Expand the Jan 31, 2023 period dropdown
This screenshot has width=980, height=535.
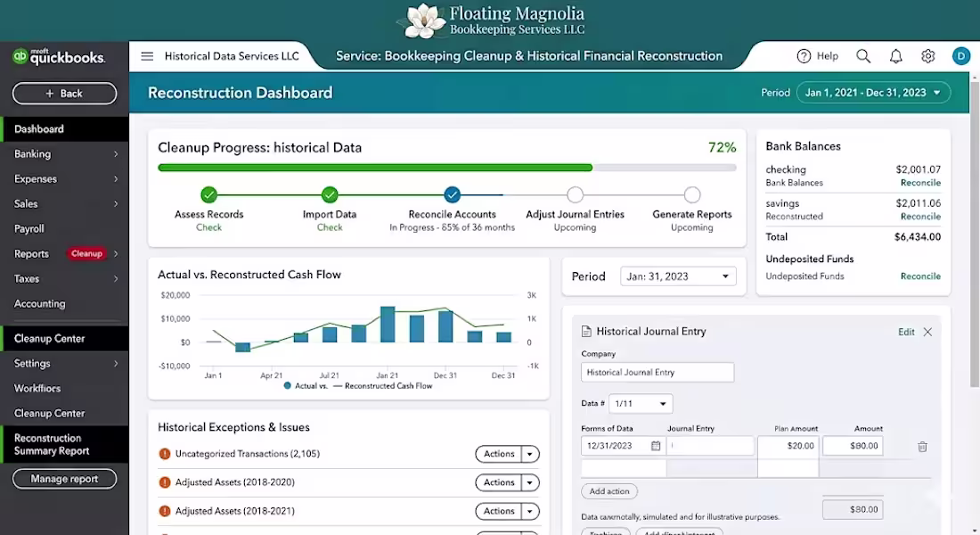click(x=678, y=276)
